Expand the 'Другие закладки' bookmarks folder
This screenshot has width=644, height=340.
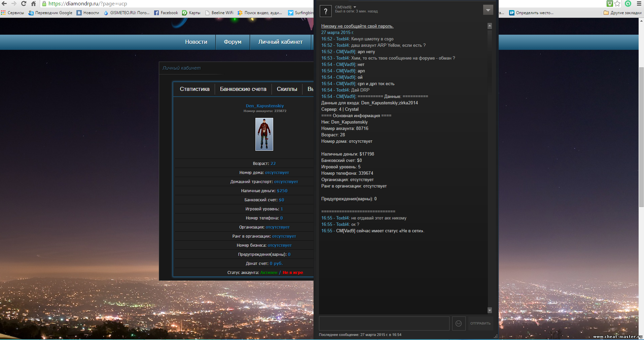622,13
